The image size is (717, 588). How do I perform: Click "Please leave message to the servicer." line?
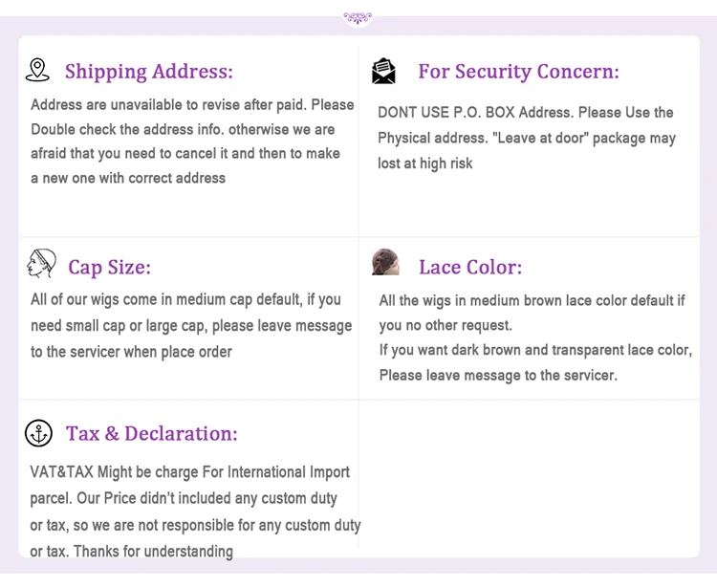498,375
